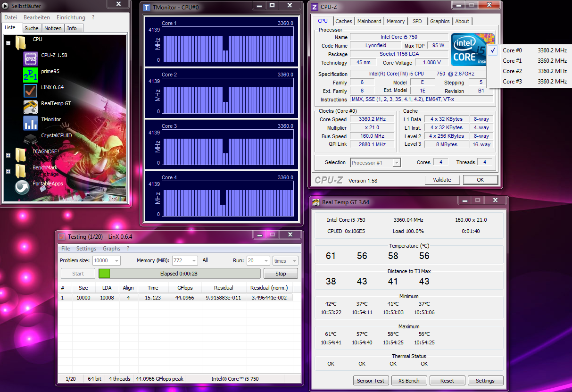Click the Selbstläufer title bar play icon

5,6
